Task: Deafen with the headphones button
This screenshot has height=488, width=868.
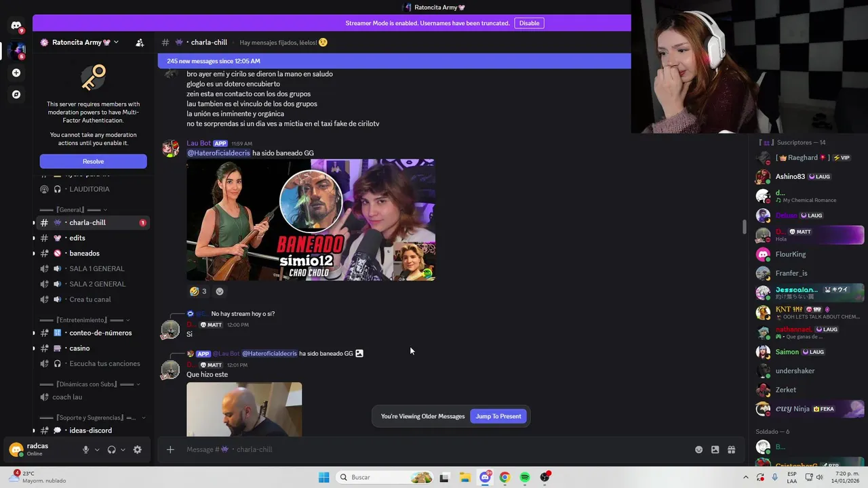Action: click(x=112, y=449)
